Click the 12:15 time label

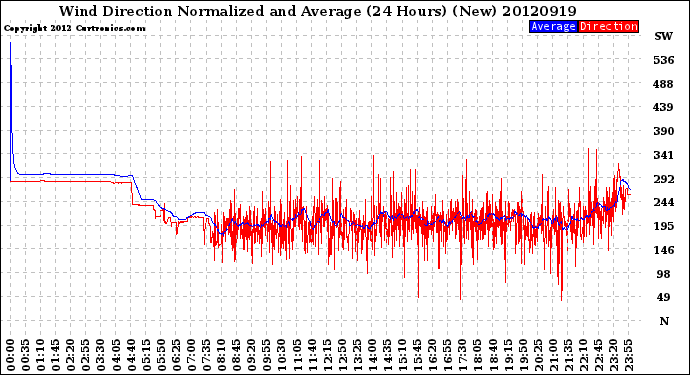click(x=327, y=355)
